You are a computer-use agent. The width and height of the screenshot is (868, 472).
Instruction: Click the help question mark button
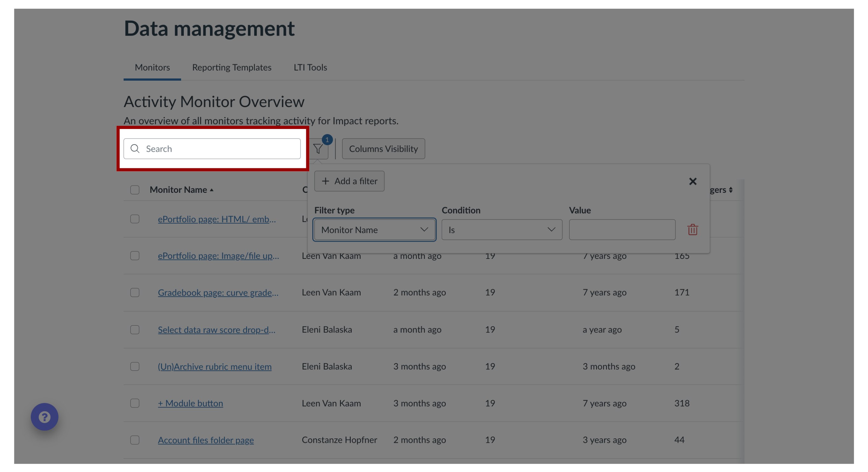click(44, 417)
